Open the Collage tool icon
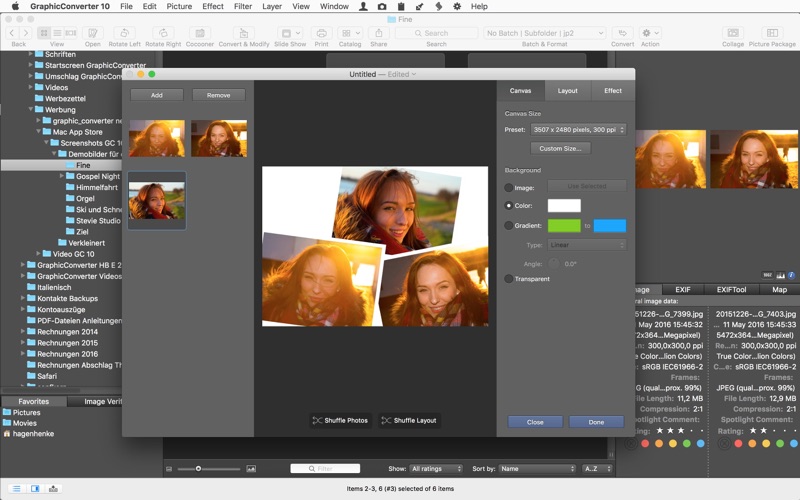This screenshot has width=800, height=500. (x=733, y=34)
